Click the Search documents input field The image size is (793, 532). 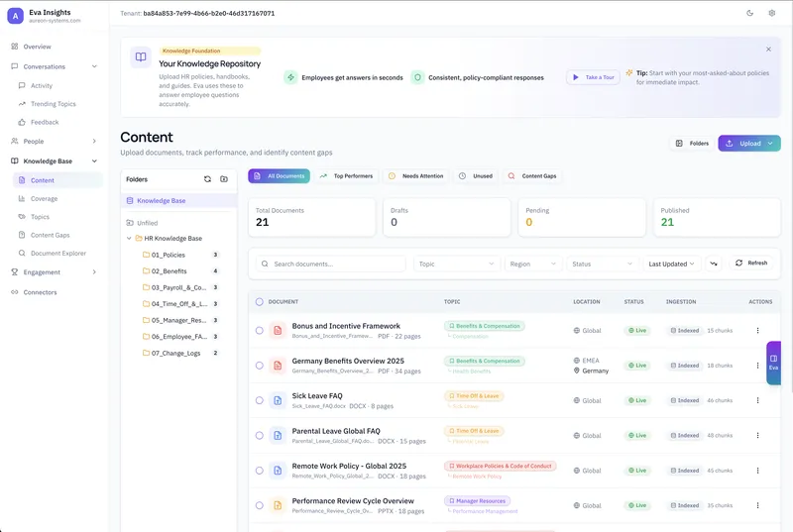point(332,264)
